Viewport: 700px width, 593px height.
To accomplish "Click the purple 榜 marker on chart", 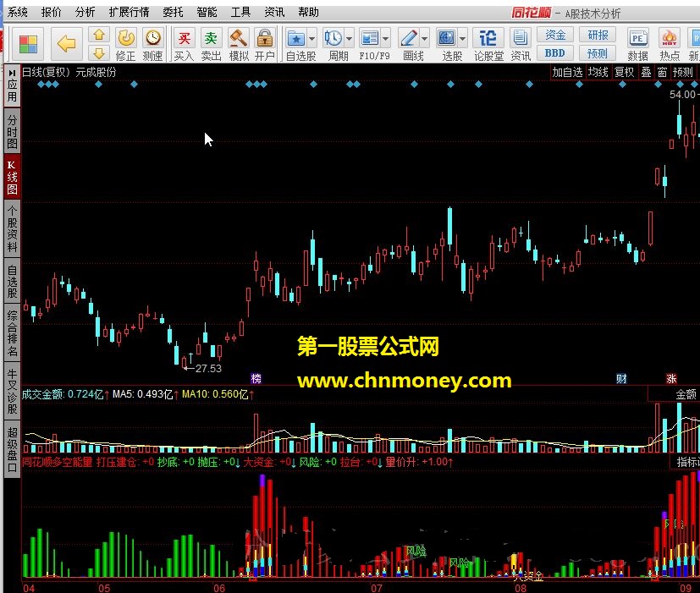I will [x=256, y=378].
